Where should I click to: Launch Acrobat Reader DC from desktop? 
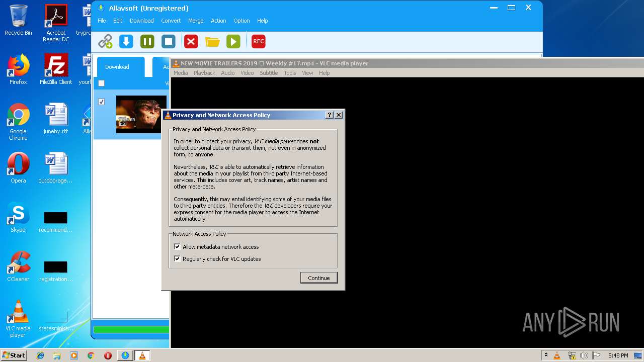pos(56,23)
